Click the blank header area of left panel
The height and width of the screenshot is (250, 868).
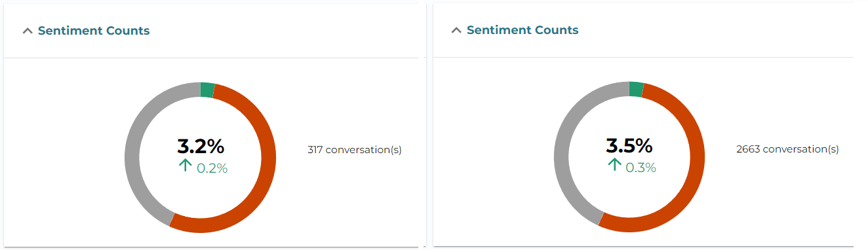(x=282, y=31)
